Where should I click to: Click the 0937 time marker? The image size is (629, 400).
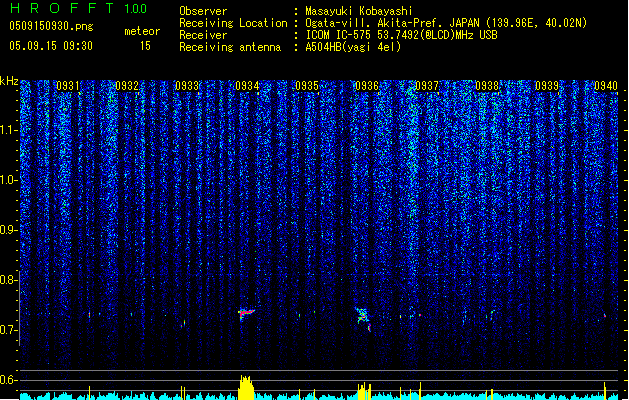(x=427, y=86)
